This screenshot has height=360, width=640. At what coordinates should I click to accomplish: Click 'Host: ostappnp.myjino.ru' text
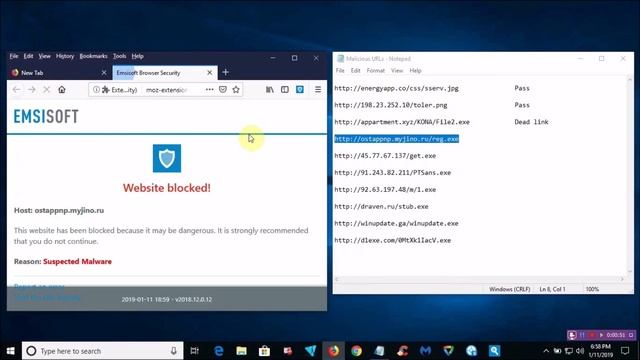pyautogui.click(x=59, y=211)
